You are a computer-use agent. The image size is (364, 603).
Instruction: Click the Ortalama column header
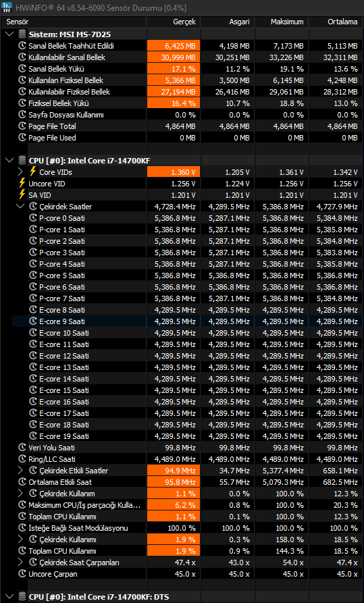coord(335,22)
